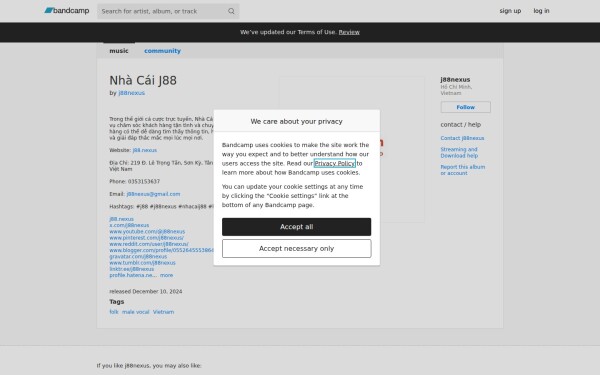Open the gravatar.com/j88nexus link
Screen dimensions: 600x375
tap(138, 256)
